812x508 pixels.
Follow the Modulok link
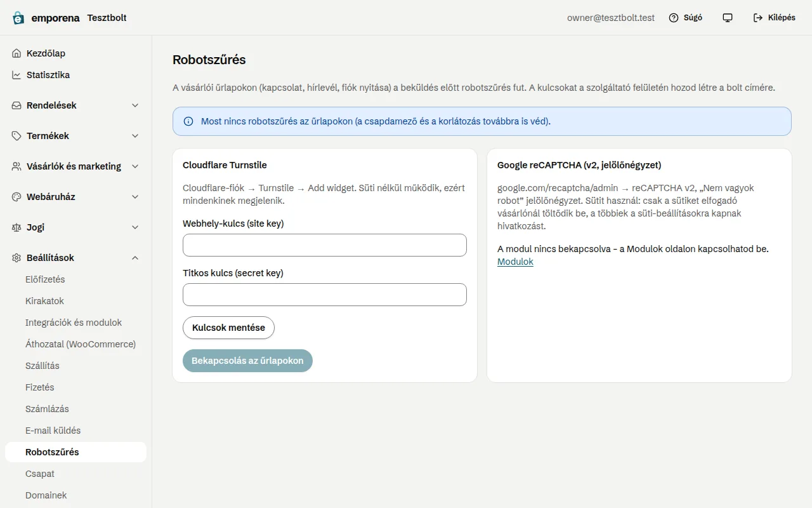point(515,262)
